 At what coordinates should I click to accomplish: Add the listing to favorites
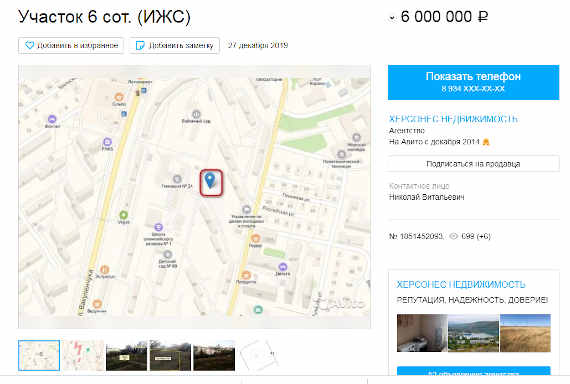pyautogui.click(x=71, y=45)
